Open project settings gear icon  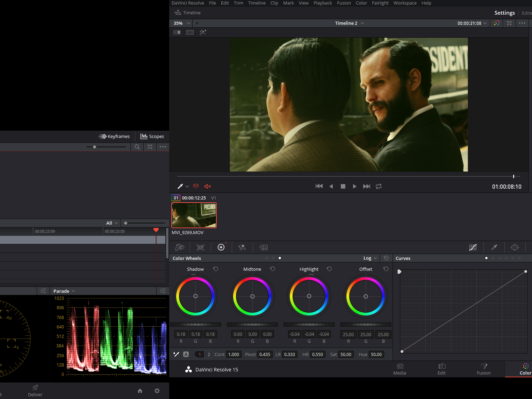[x=157, y=391]
